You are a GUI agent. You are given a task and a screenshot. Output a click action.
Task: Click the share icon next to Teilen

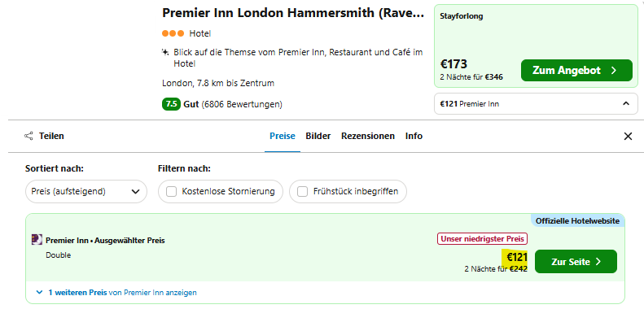(x=28, y=136)
